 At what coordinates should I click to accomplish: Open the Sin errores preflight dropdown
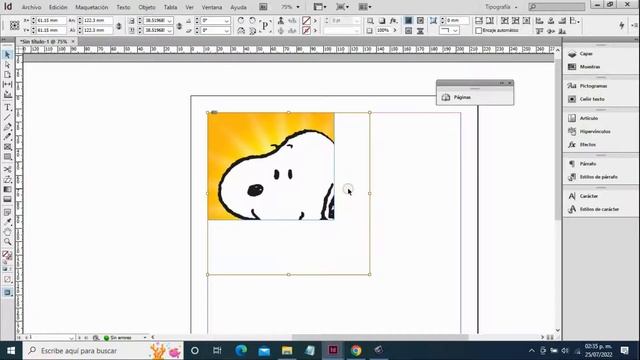[x=144, y=338]
